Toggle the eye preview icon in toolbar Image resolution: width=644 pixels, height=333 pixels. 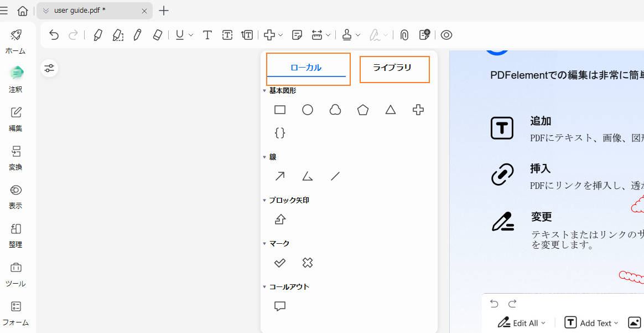pyautogui.click(x=446, y=35)
